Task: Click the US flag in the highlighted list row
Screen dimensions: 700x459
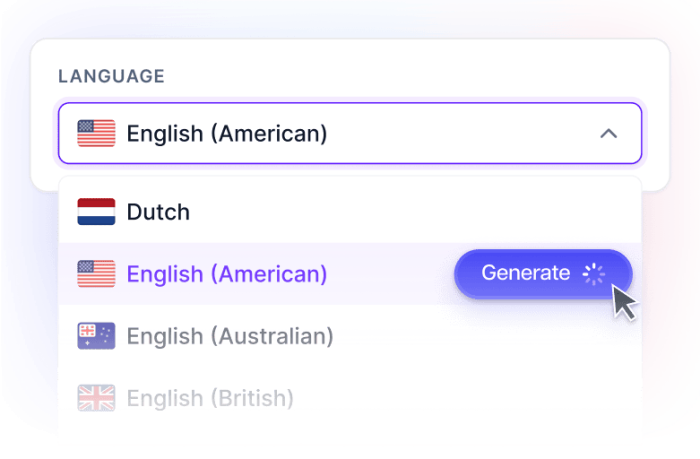Action: (96, 274)
